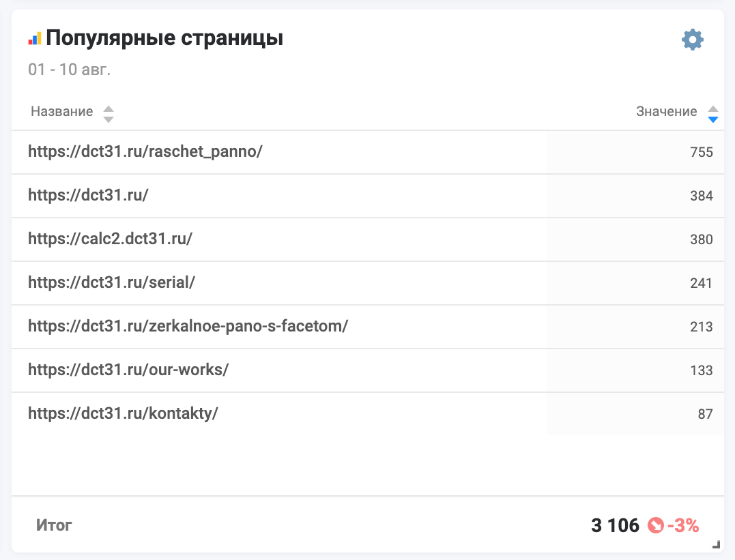Image resolution: width=735 pixels, height=560 pixels.
Task: Click the red downward trend icon in Итог row
Action: [655, 525]
